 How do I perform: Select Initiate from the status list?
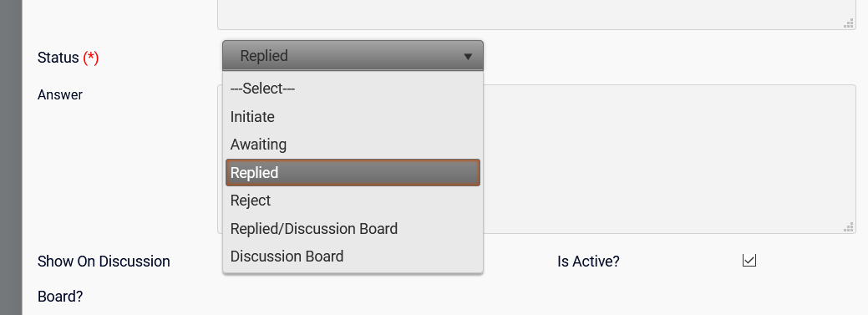pos(353,117)
